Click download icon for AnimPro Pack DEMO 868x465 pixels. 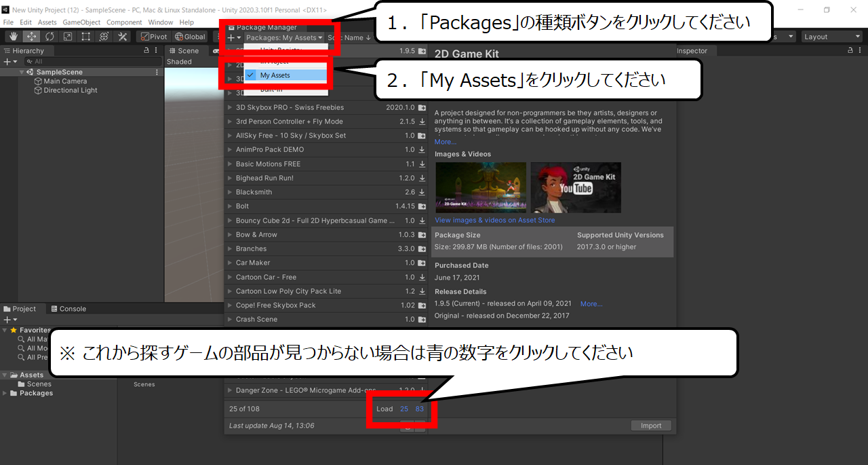tap(422, 150)
